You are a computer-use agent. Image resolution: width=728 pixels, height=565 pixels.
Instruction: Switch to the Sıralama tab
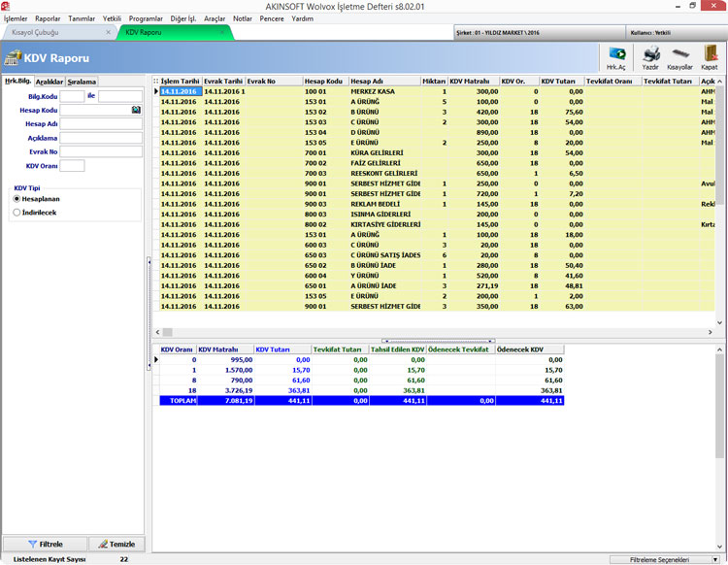pyautogui.click(x=82, y=82)
